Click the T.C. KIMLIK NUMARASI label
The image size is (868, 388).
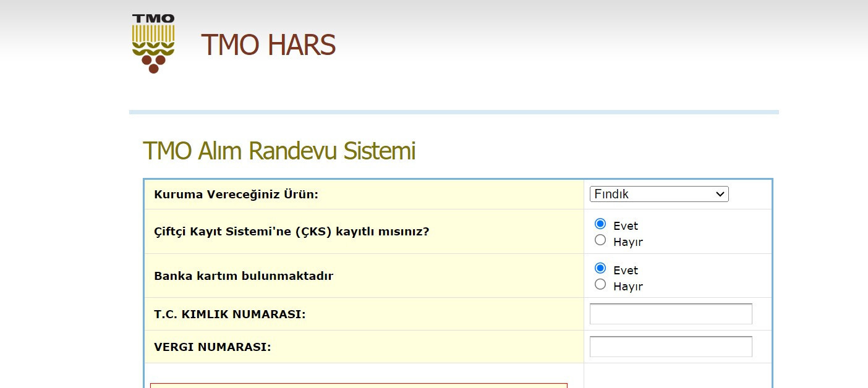coord(229,314)
